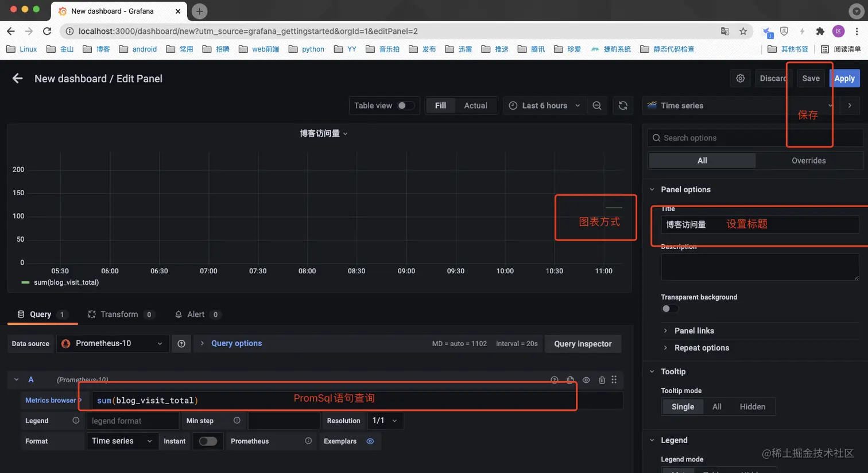Screen dimensions: 868x473
Task: Collapse the options pane with the right chevron
Action: 850,106
